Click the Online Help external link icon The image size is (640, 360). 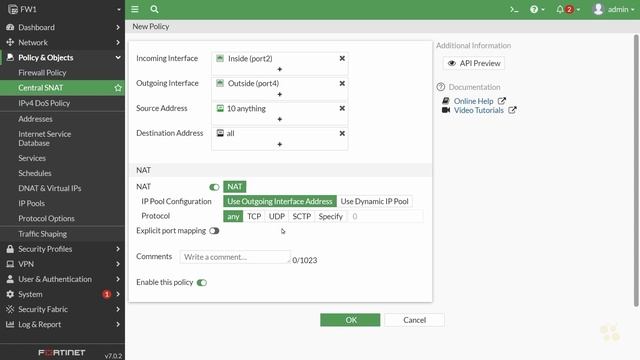tap(502, 100)
